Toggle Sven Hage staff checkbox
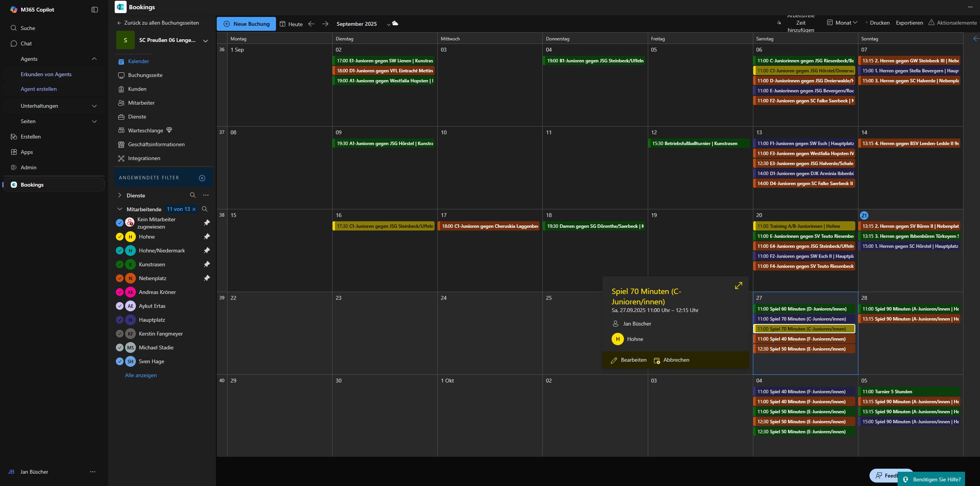This screenshot has height=486, width=980. [120, 361]
